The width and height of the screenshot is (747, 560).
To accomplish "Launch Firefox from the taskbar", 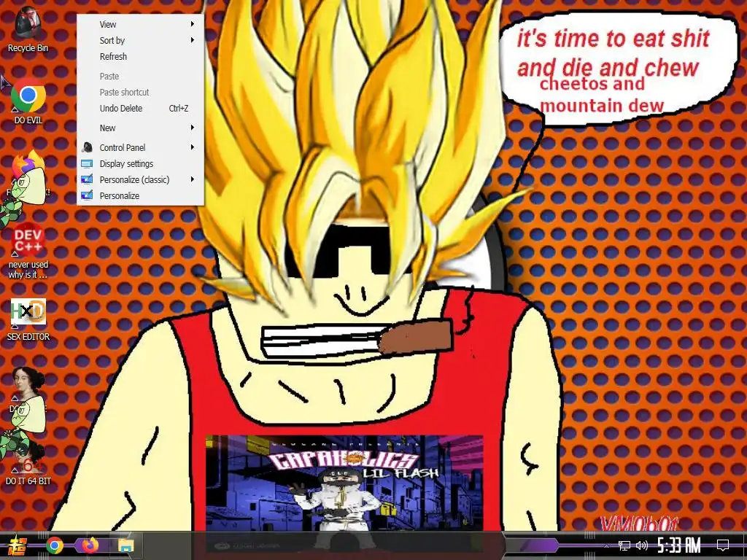I will [x=90, y=545].
